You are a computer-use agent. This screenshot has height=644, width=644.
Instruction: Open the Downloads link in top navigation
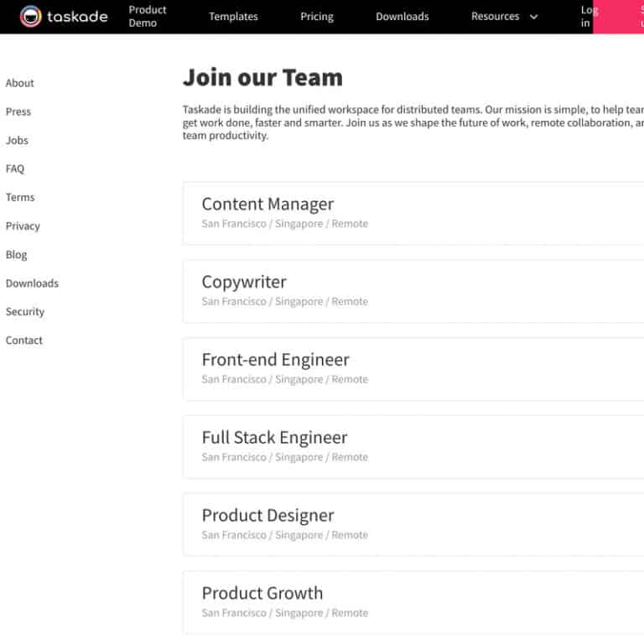[x=402, y=17]
